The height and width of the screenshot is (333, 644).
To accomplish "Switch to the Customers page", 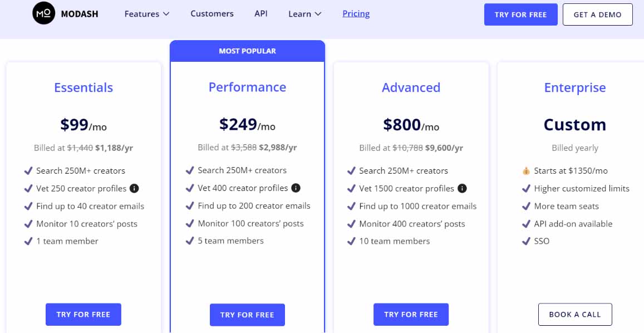I will tap(212, 13).
